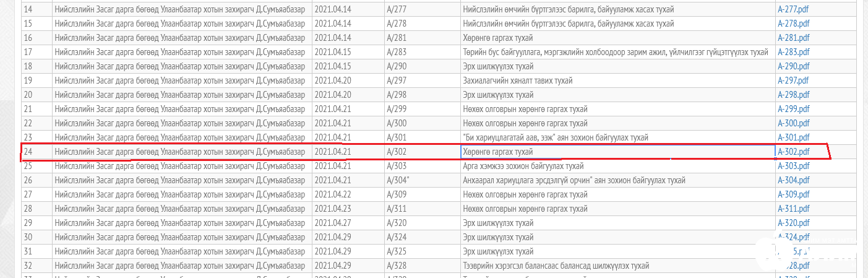868x278 pixels.
Task: Open the A-277.pdf file link
Action: click(793, 9)
